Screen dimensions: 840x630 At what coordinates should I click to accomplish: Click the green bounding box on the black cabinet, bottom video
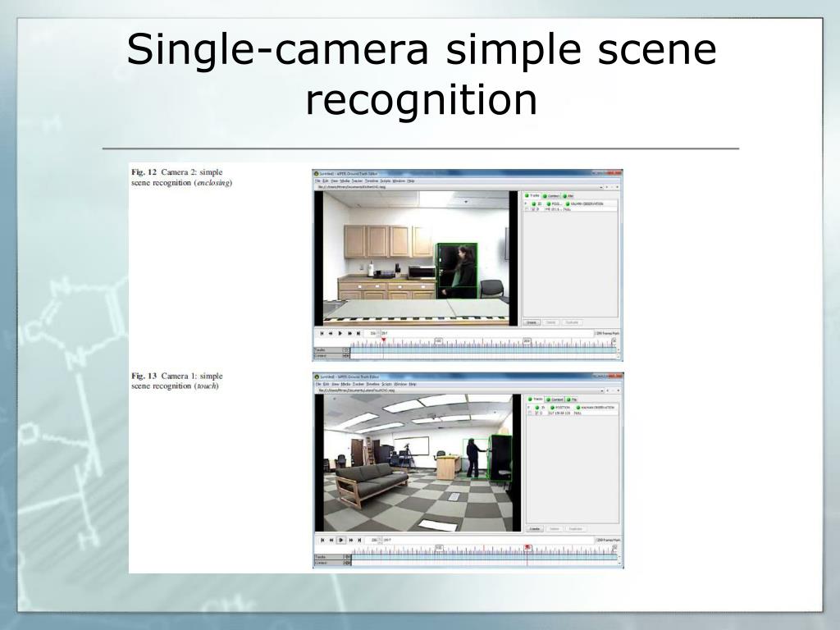tap(500, 458)
